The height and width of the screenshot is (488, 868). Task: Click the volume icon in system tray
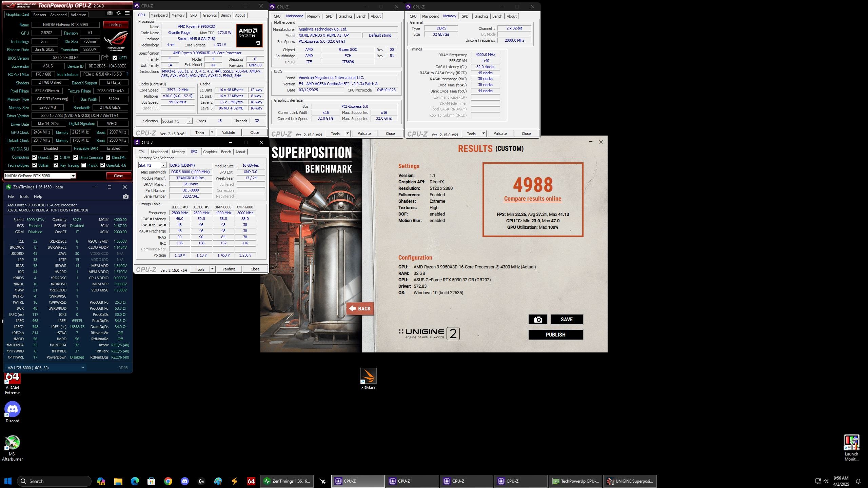pyautogui.click(x=826, y=481)
